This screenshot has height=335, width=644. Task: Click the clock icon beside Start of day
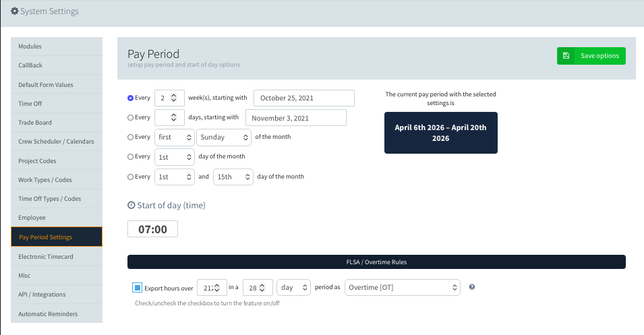[131, 205]
